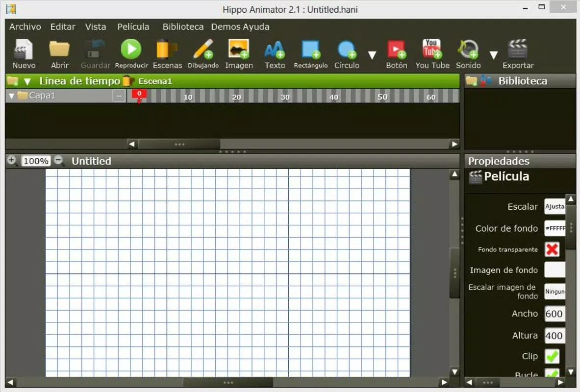Open the dropdown arrow after Sonido
The image size is (580, 392).
pos(493,55)
